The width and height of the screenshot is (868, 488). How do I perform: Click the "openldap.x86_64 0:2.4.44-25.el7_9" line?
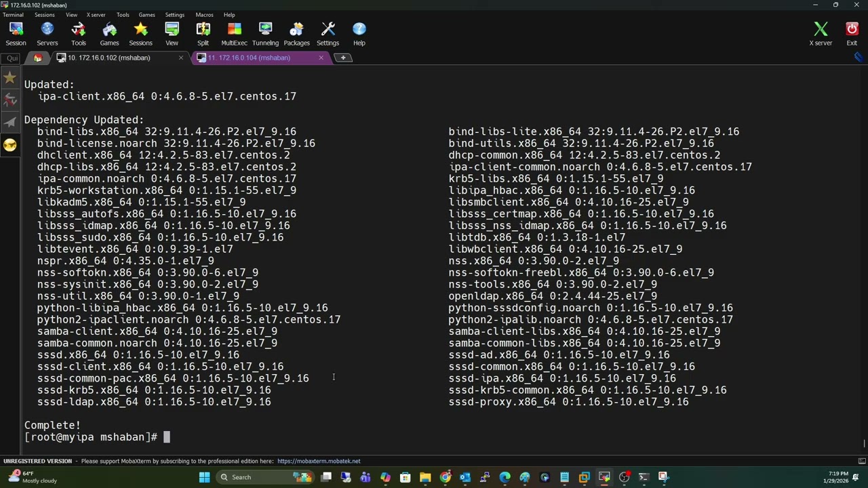point(553,296)
